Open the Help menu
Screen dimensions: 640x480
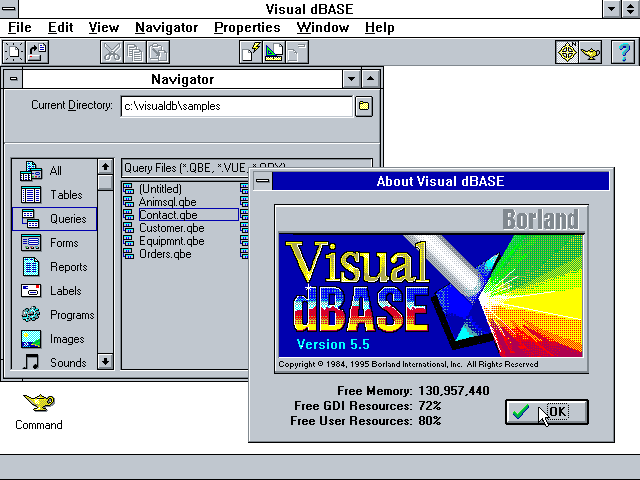(380, 28)
